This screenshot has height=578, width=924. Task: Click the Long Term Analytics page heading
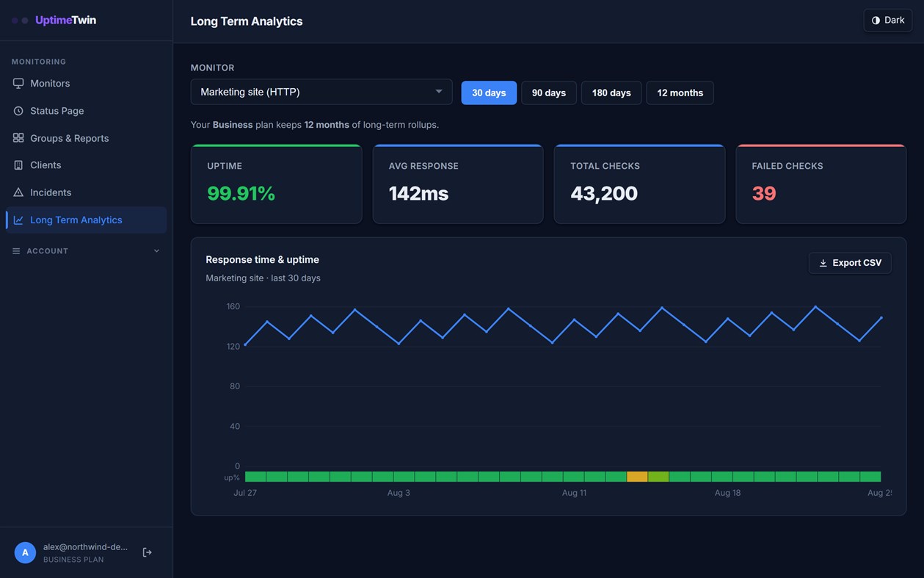[x=247, y=21]
